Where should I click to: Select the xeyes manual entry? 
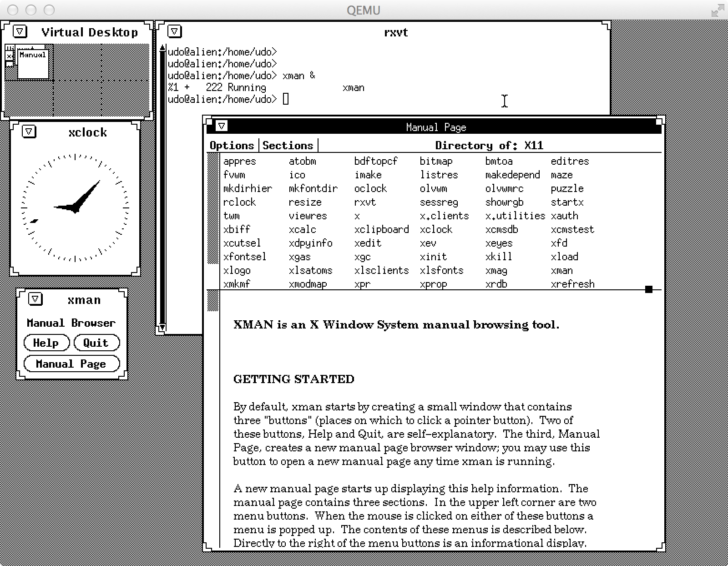pos(500,243)
